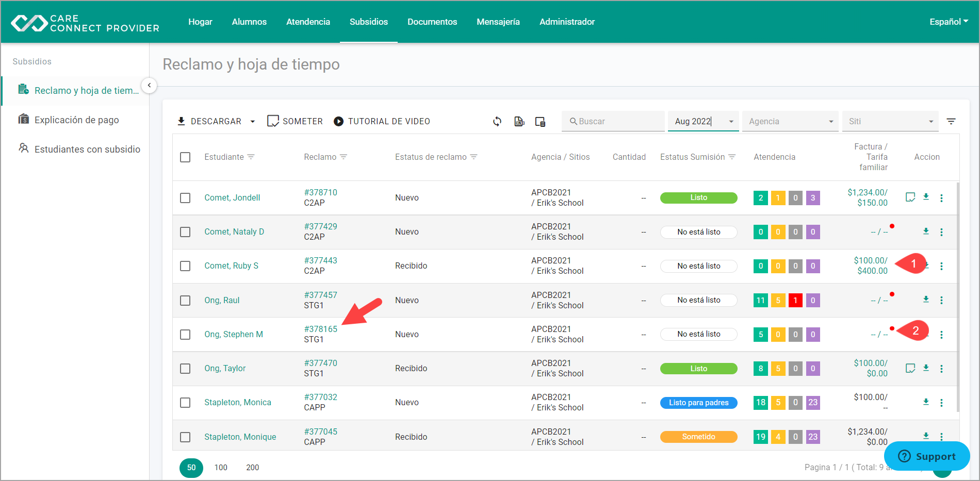Open the Aug 2022 month dropdown

(704, 121)
